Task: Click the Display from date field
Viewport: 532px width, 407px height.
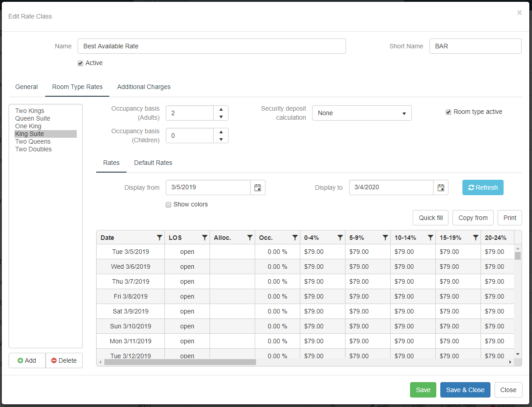Action: click(x=208, y=187)
